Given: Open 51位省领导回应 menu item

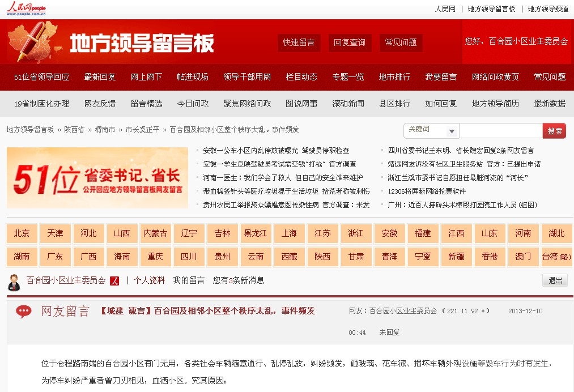Looking at the screenshot, I should click(x=42, y=77).
